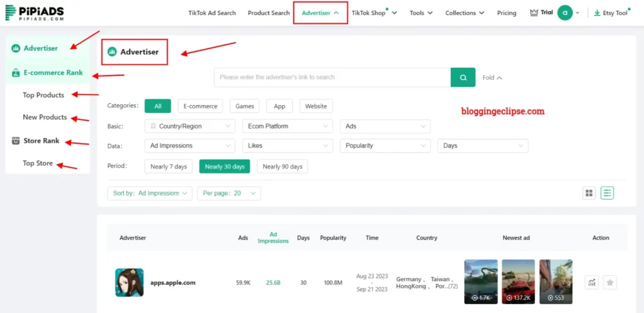644x313 pixels.
Task: Open the newest ad thumbnail with 553 views
Action: pyautogui.click(x=556, y=282)
